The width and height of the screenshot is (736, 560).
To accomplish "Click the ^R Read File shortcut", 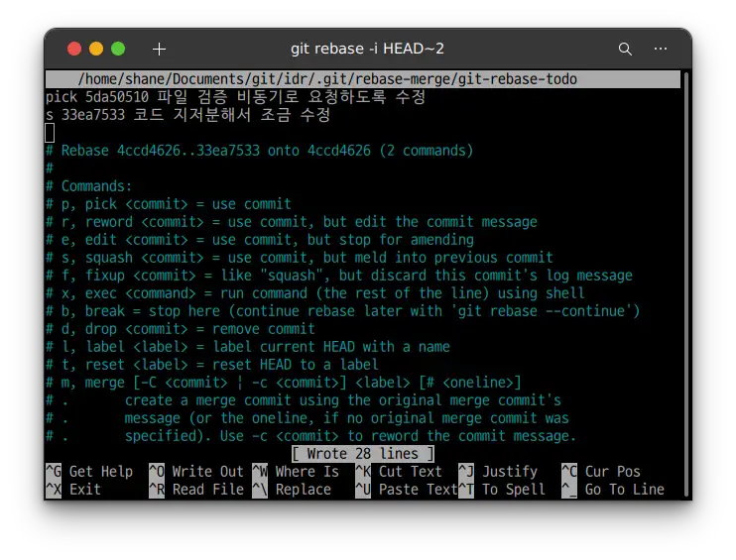I will point(196,490).
